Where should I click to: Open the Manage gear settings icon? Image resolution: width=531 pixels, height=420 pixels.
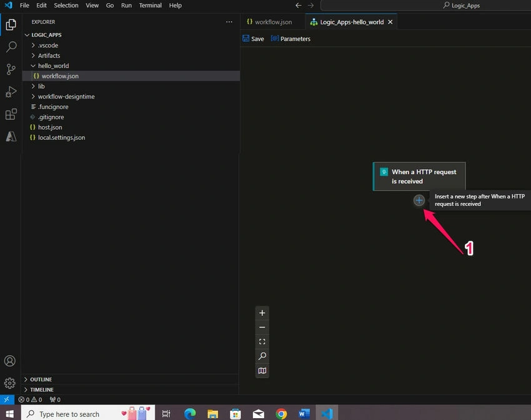click(x=10, y=383)
